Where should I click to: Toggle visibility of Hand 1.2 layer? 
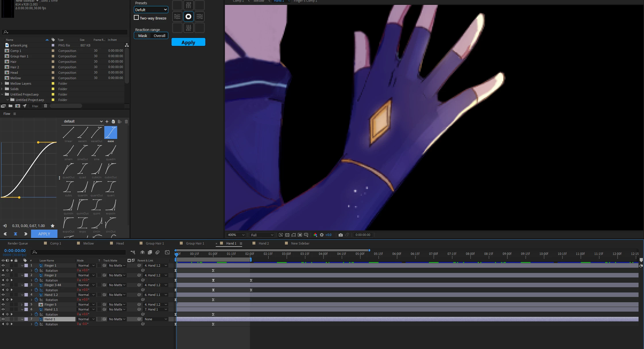(3, 295)
